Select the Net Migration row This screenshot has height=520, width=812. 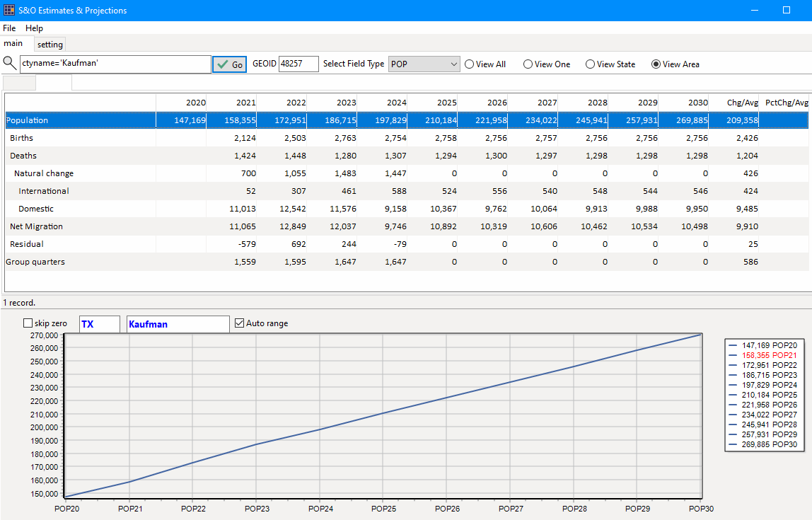[x=36, y=226]
